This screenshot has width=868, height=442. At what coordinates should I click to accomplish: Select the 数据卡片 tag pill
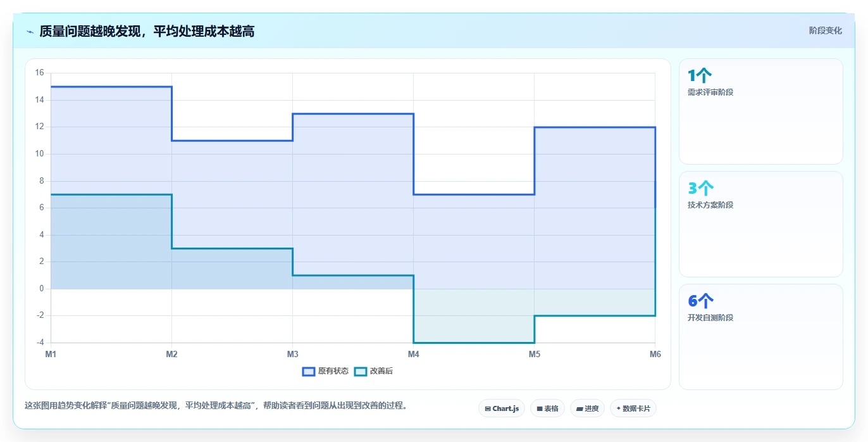pos(633,408)
